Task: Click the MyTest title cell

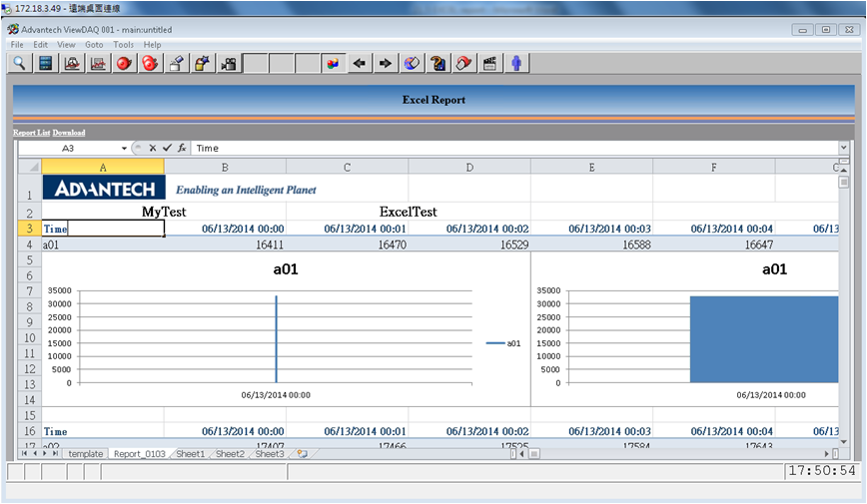Action: pos(164,212)
